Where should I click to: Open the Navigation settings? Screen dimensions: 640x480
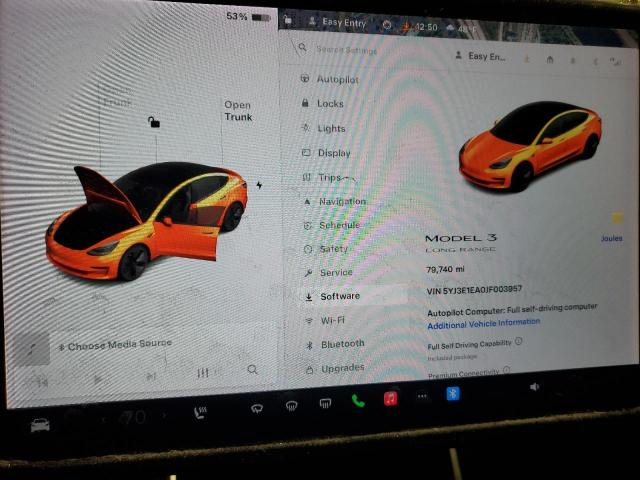tap(335, 201)
